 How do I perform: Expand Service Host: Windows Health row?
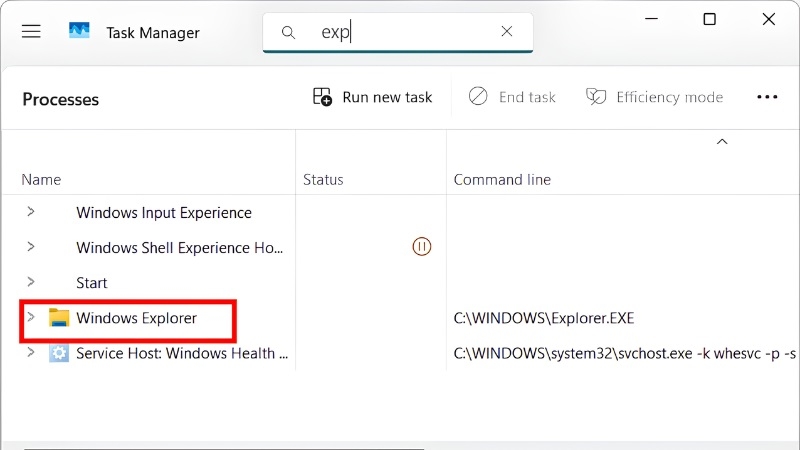click(x=31, y=352)
